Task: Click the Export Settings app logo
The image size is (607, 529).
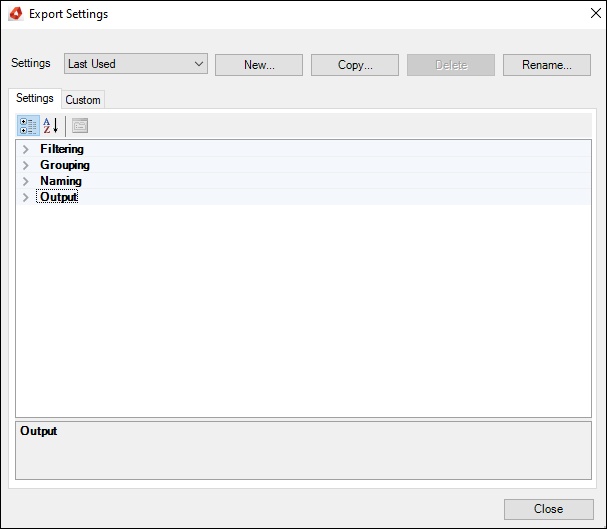Action: tap(16, 14)
